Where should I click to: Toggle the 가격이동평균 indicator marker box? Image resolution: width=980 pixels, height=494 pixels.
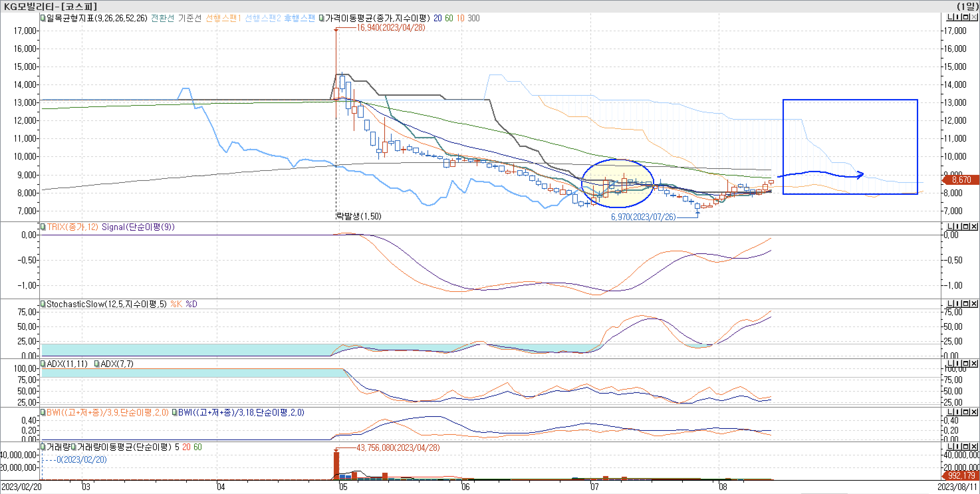pyautogui.click(x=322, y=18)
